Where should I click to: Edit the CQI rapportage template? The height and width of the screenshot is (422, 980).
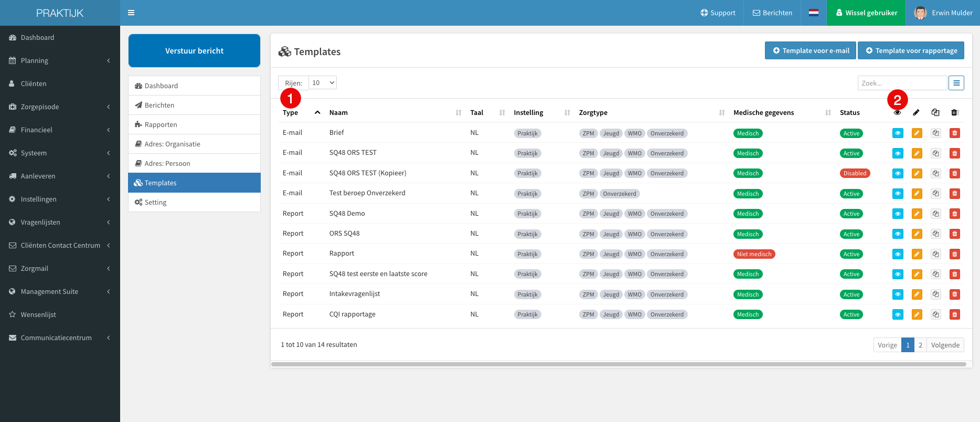coord(917,314)
